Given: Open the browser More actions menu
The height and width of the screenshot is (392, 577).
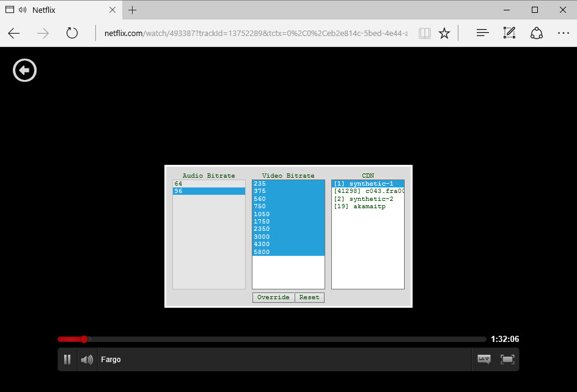Looking at the screenshot, I should point(562,33).
